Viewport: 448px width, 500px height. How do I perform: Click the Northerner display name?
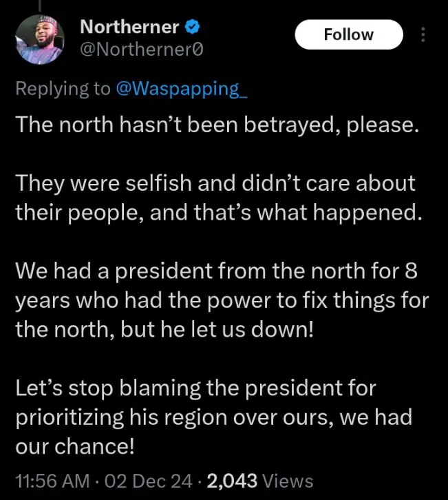point(129,28)
